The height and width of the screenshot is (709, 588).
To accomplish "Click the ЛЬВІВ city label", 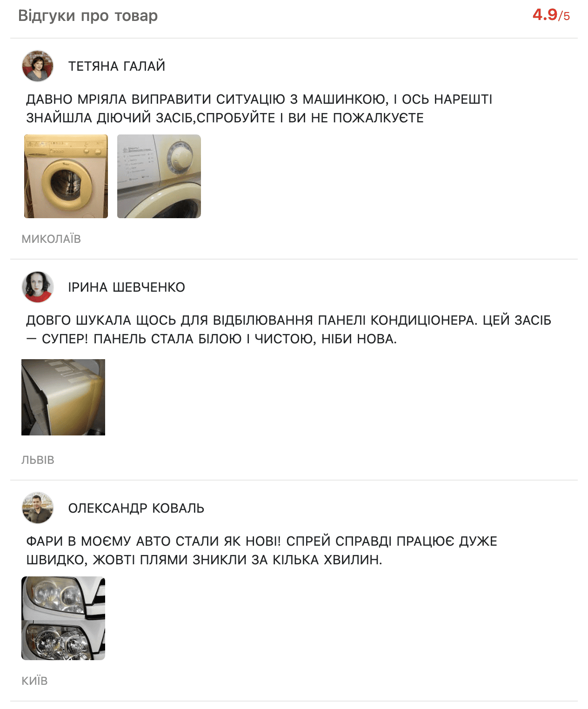I will (x=38, y=460).
